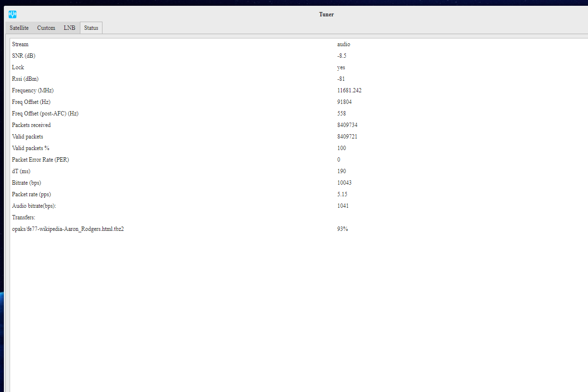Select the Packet Error Rate (PER) label
Viewport: 588px width, 392px height.
coord(40,160)
